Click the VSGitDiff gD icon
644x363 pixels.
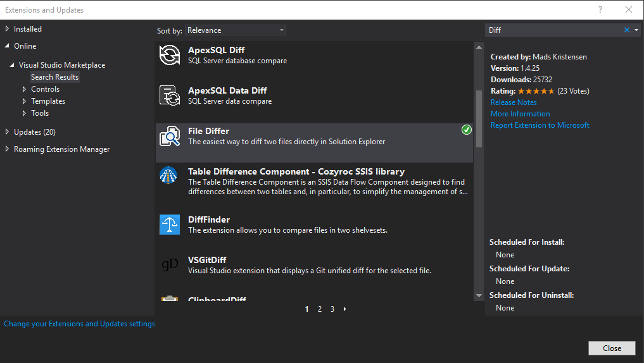(170, 264)
